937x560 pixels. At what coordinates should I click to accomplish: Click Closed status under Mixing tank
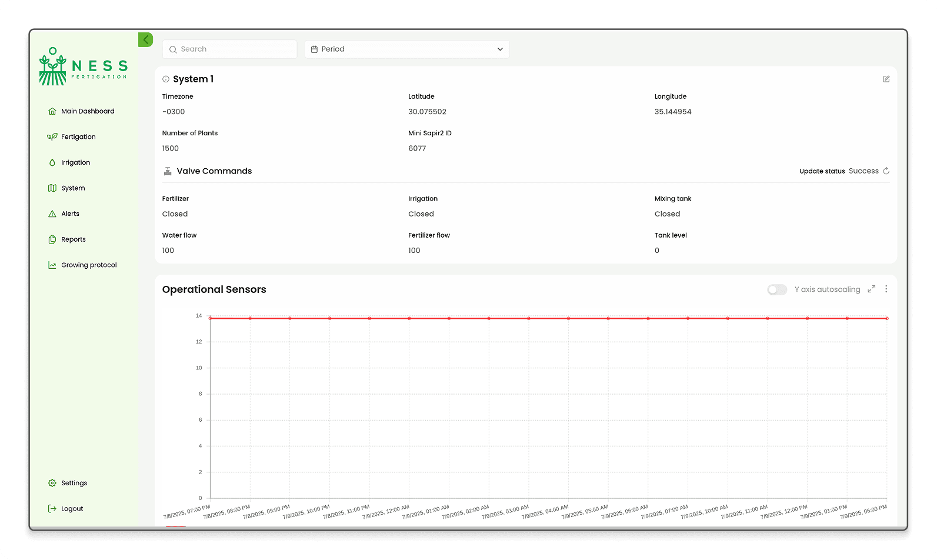coord(667,214)
